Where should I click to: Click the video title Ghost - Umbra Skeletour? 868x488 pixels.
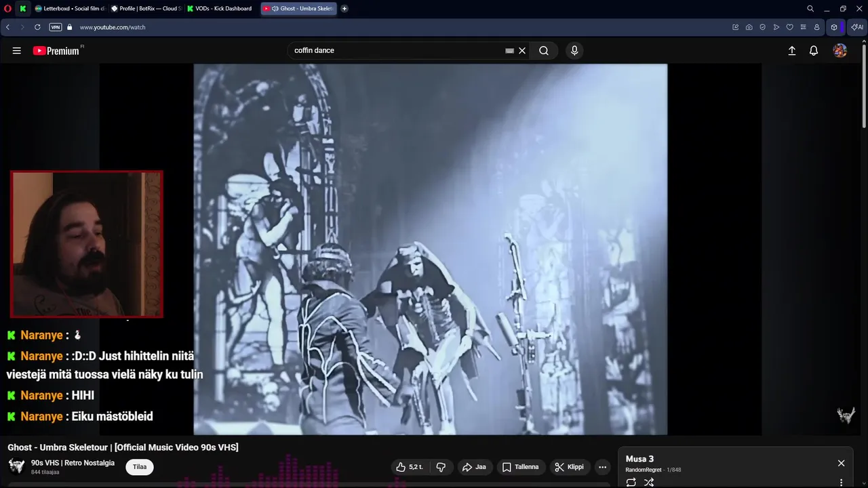123,447
